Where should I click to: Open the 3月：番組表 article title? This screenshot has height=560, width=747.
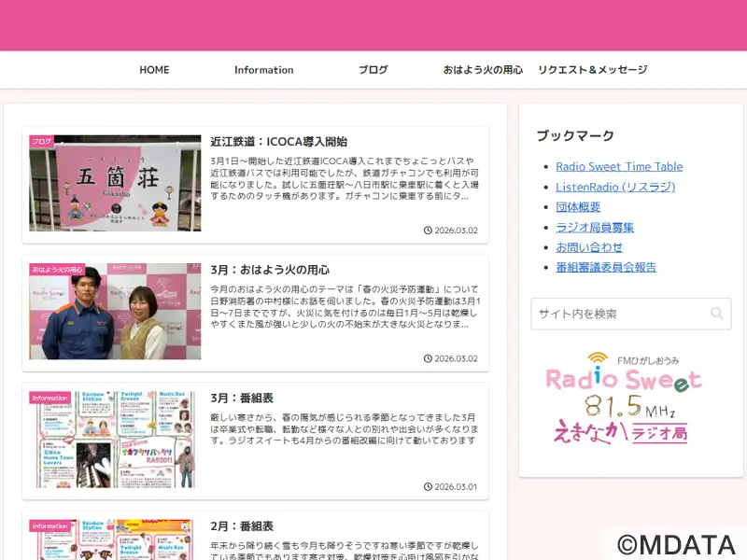click(242, 399)
